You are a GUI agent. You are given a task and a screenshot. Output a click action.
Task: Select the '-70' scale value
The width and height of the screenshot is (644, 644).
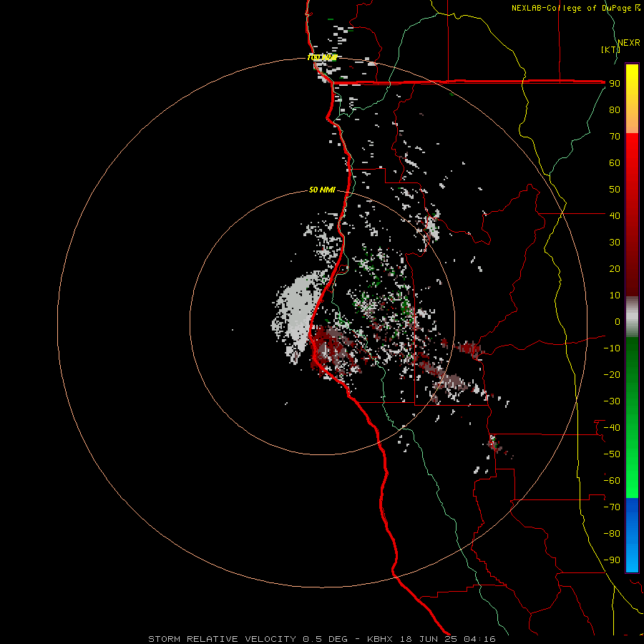[x=612, y=507]
